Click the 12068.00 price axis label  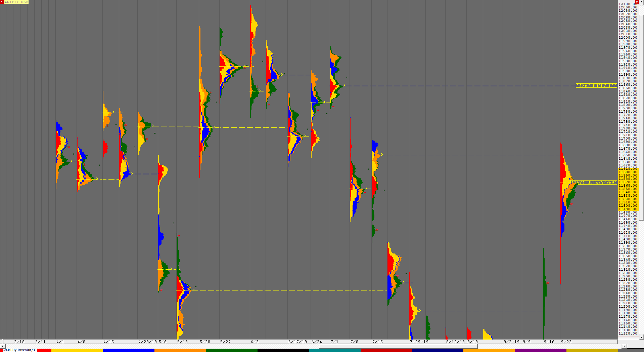pos(628,17)
